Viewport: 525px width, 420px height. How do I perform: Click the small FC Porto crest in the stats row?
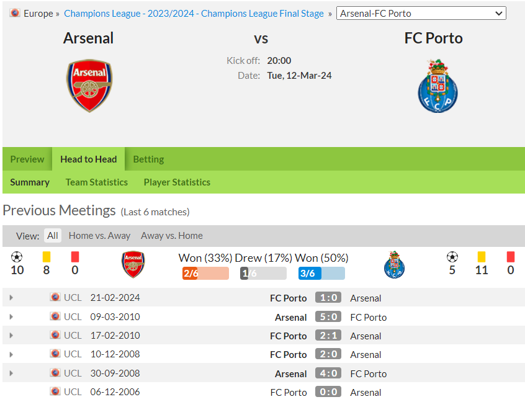(395, 264)
